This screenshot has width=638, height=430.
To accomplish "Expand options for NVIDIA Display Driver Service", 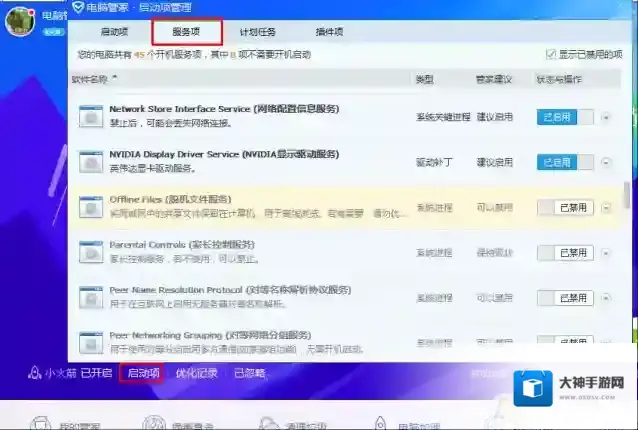I will (x=606, y=162).
